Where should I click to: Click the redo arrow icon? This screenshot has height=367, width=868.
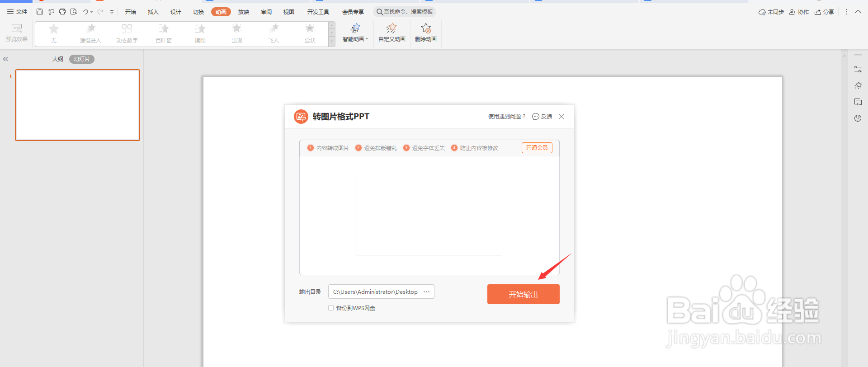100,12
